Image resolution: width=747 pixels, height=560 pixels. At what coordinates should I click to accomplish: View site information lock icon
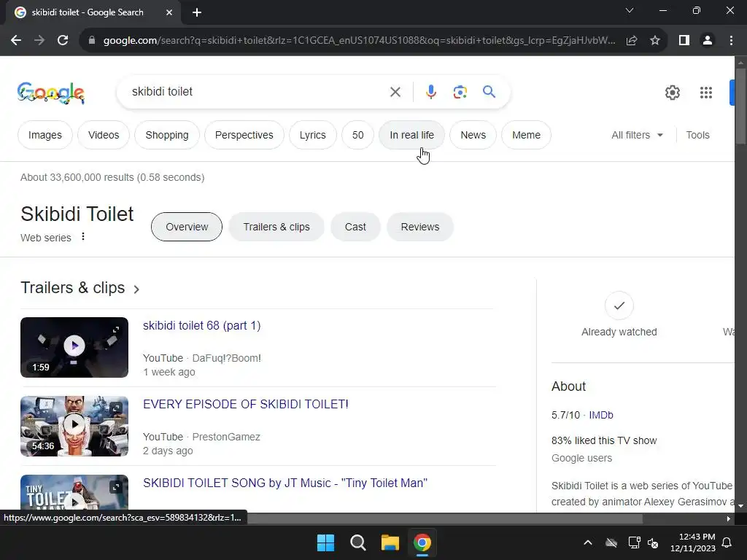click(x=92, y=41)
